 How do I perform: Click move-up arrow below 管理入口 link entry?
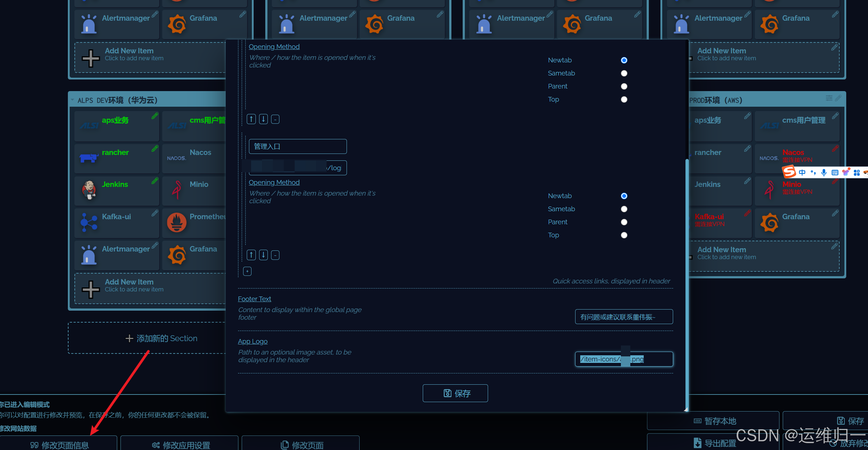pos(251,255)
